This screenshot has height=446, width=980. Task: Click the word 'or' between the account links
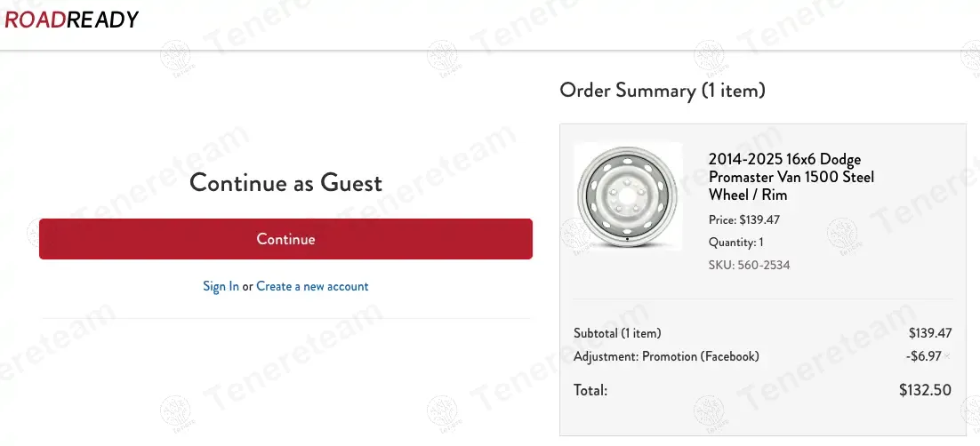tap(247, 286)
